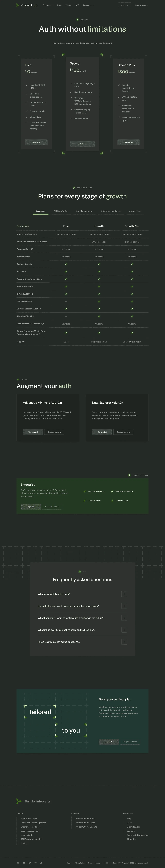The width and height of the screenshot is (165, 868).
Task: Click Get started on the Free plan
Action: coord(36,142)
